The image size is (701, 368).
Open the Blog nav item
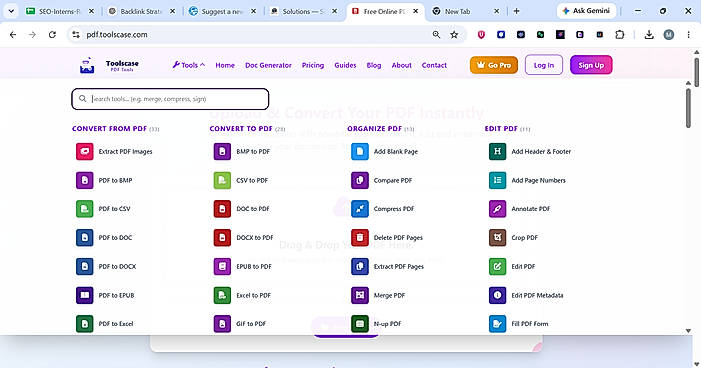(374, 65)
